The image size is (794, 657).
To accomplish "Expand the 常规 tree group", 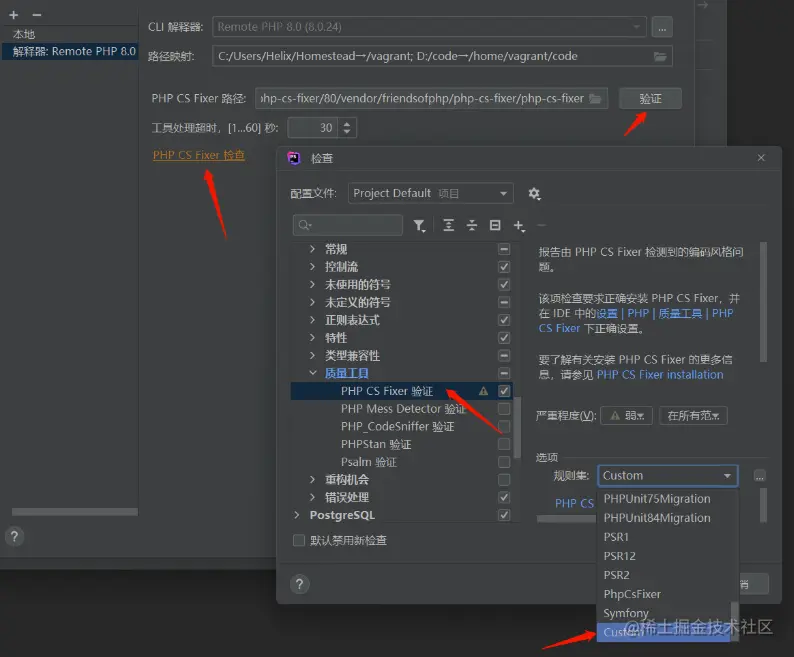I will tap(312, 249).
